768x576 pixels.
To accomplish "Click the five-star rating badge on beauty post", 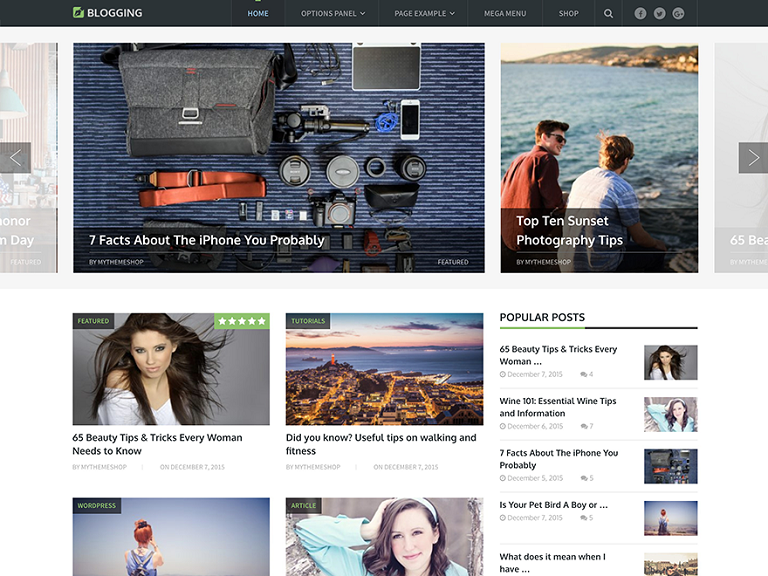I will coord(242,321).
